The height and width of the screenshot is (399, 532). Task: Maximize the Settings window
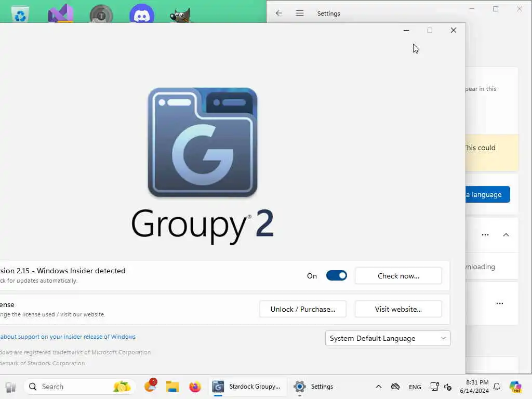click(496, 9)
